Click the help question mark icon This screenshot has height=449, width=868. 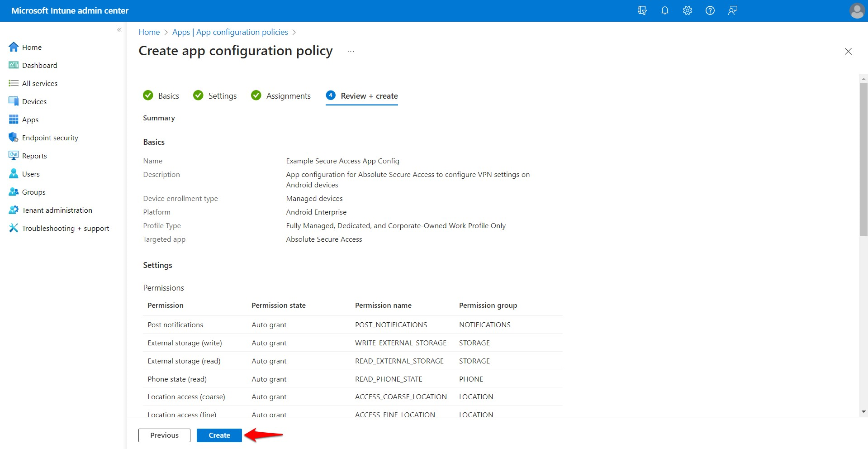coord(710,10)
